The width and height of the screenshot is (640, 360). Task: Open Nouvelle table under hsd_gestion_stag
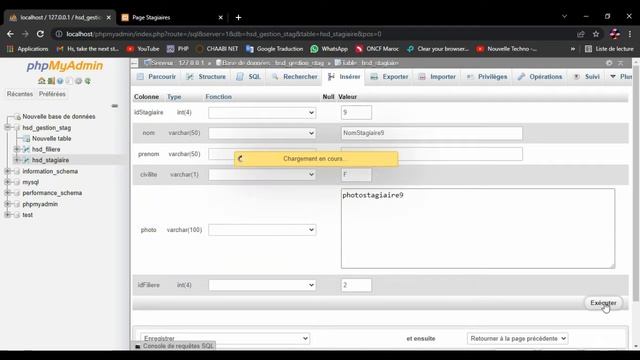pyautogui.click(x=51, y=139)
